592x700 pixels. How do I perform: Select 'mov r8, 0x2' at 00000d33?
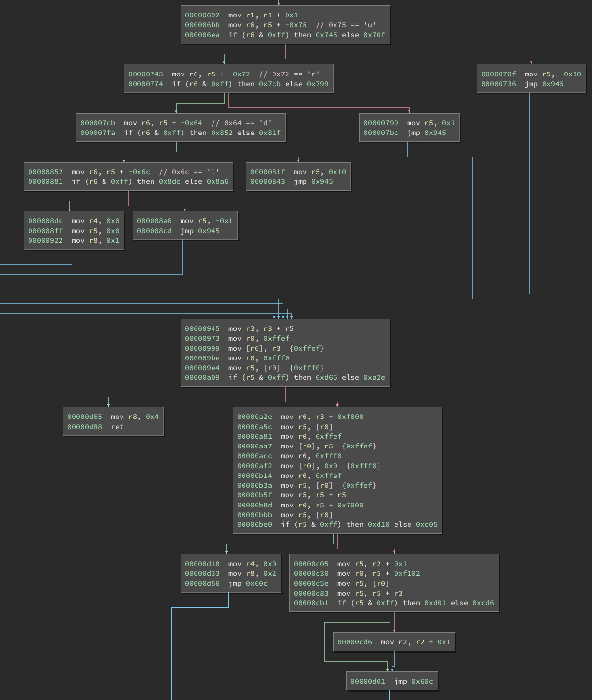[x=252, y=573]
